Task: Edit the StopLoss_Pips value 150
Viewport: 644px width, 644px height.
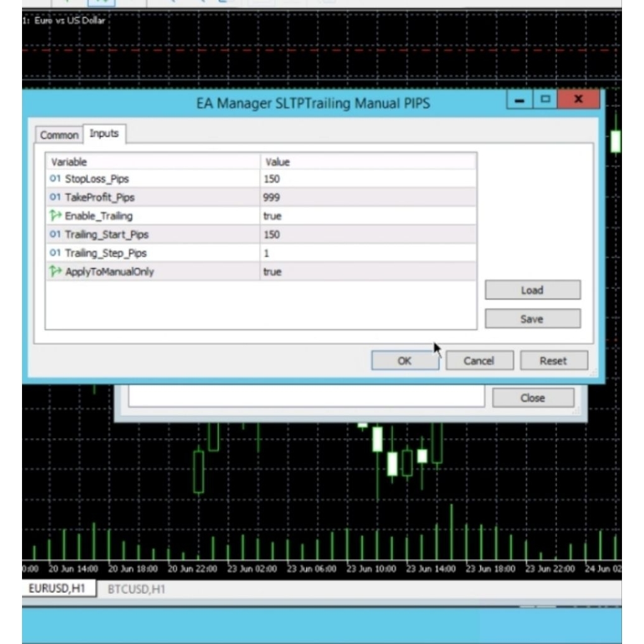Action: [x=272, y=179]
